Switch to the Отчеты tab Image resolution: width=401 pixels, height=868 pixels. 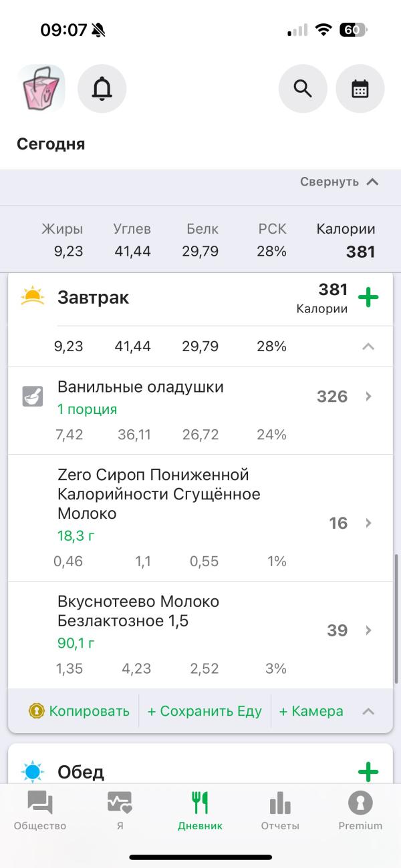click(x=280, y=811)
